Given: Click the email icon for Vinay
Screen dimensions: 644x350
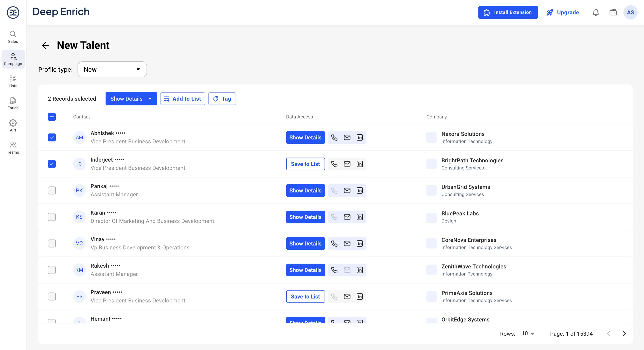Looking at the screenshot, I should tap(347, 243).
